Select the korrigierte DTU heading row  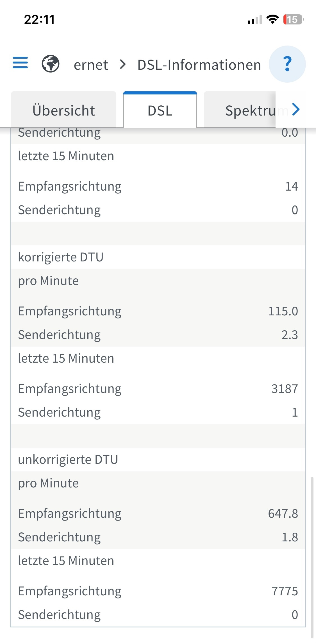[x=158, y=257]
